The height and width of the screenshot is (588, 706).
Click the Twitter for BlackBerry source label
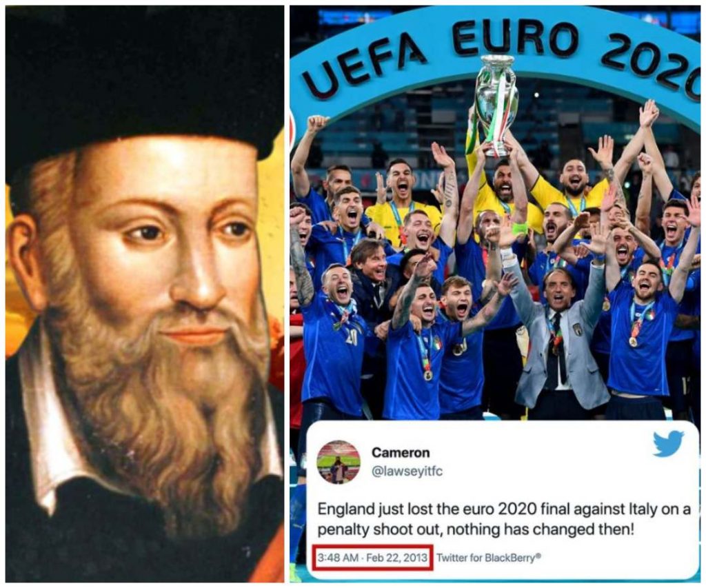click(489, 558)
